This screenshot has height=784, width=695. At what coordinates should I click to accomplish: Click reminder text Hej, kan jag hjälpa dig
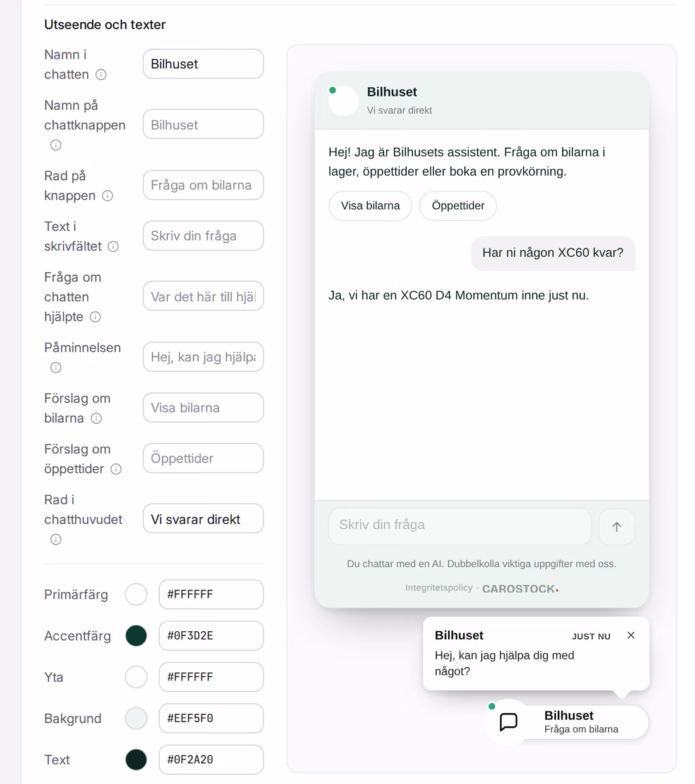pos(505,663)
